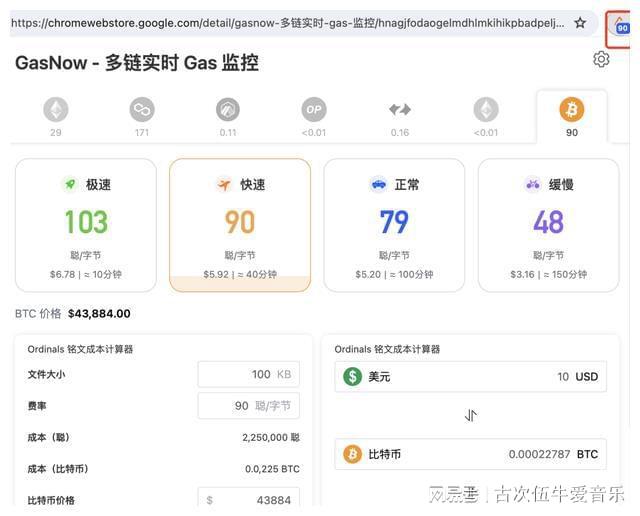Screen dimensions: 640x516
Task: Edit the 比特币 amount field showing 0.00022787
Action: coord(471,454)
